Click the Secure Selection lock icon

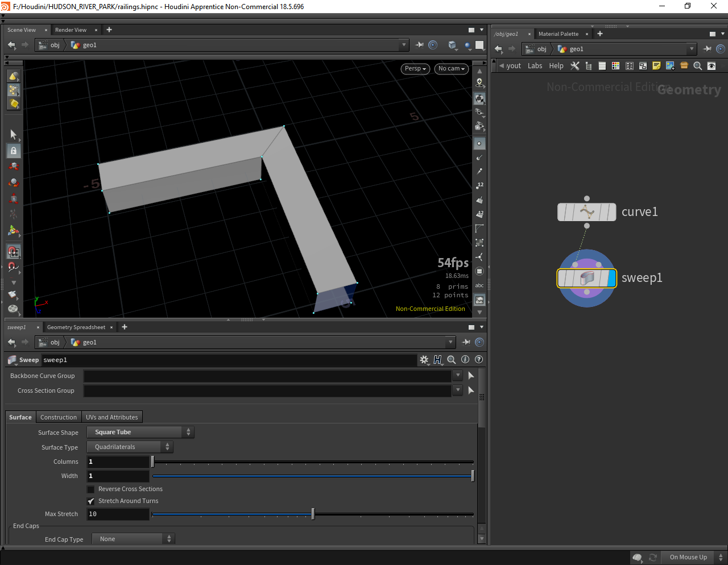click(14, 151)
